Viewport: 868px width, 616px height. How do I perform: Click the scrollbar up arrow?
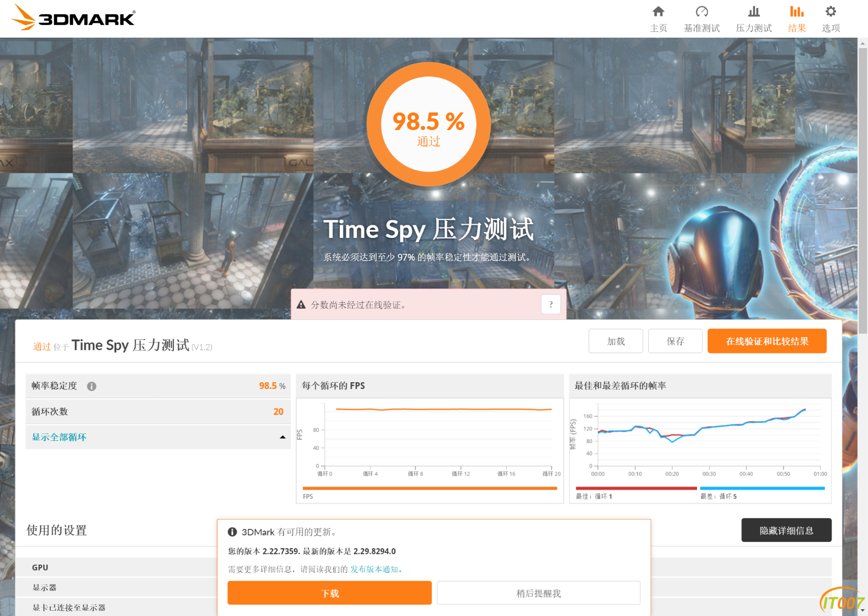[863, 43]
